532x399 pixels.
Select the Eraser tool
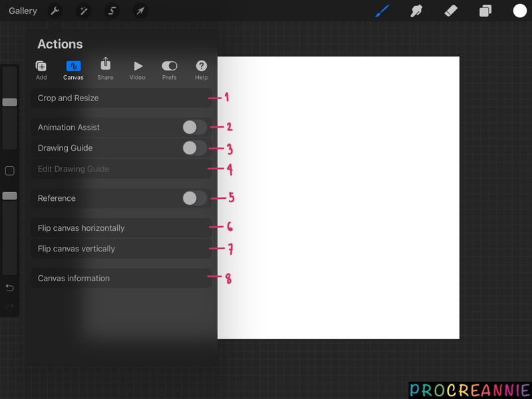(x=451, y=11)
